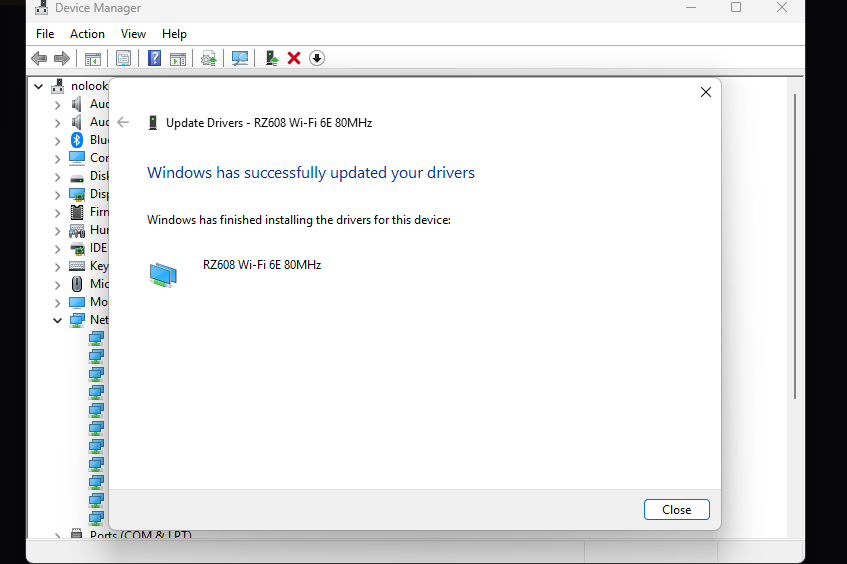Maximize the Device Manager window

point(736,8)
